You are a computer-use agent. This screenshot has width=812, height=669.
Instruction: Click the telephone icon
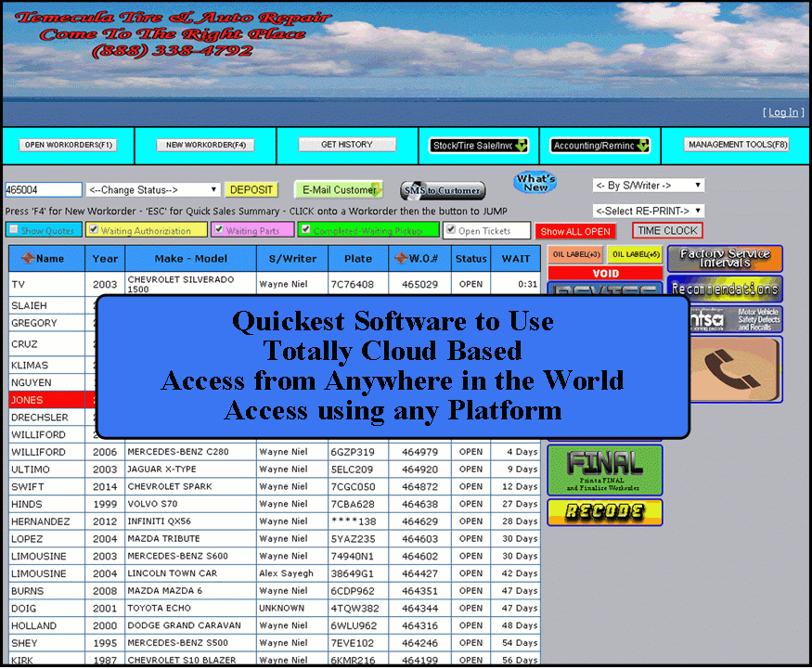point(734,368)
